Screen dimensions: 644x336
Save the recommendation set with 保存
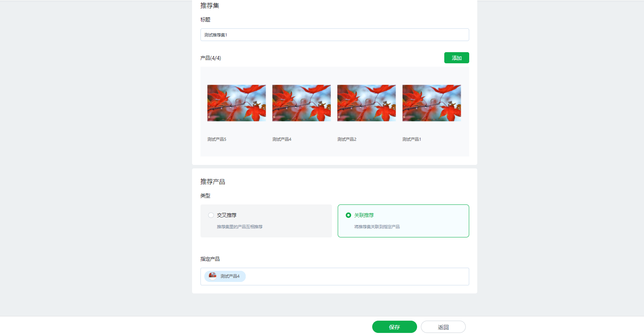394,327
